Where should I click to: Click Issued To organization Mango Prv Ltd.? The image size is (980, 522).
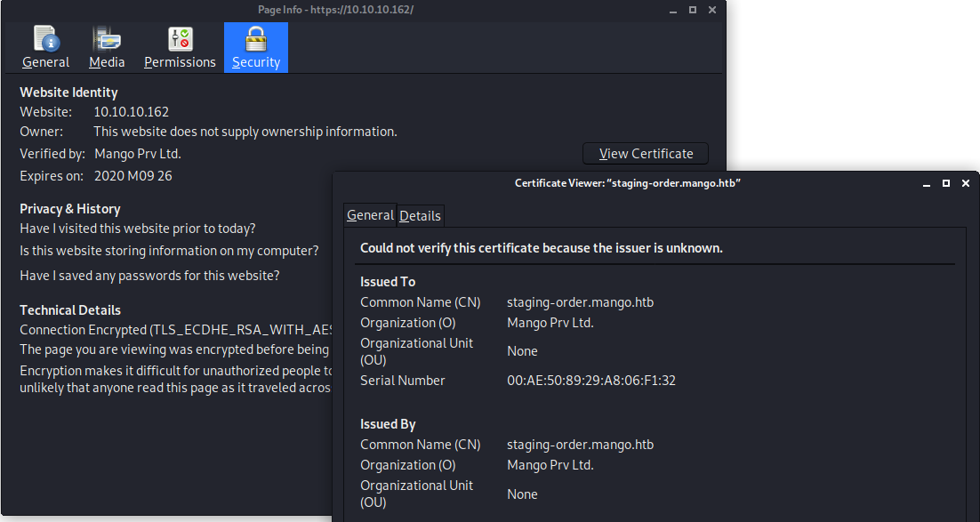tap(550, 323)
